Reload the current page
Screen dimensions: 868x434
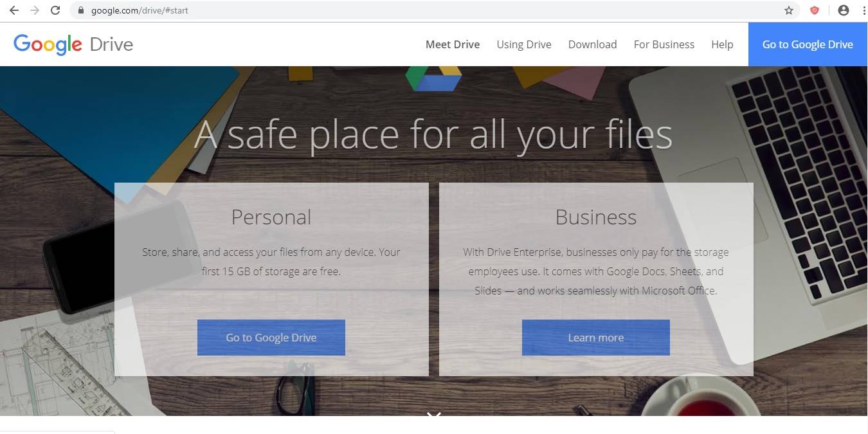point(55,10)
